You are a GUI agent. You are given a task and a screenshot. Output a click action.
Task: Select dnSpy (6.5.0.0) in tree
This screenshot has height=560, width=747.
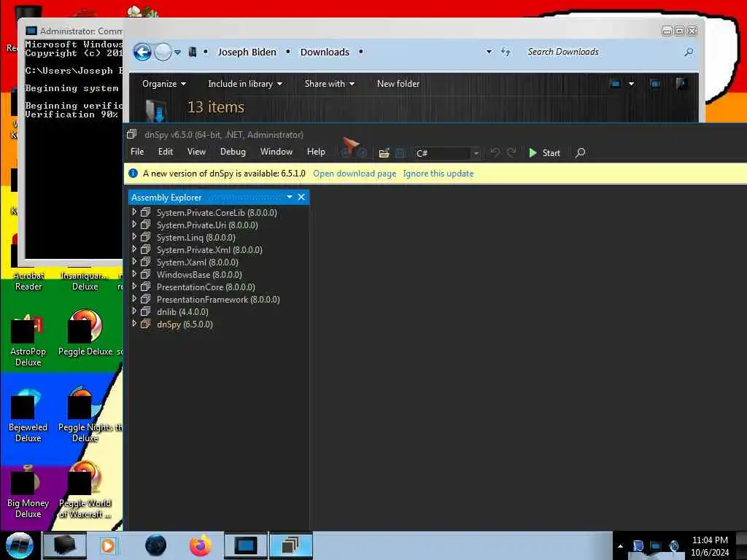coord(185,324)
